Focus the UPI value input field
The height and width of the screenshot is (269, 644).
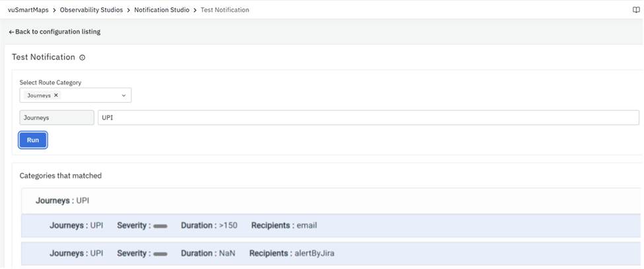coord(368,118)
